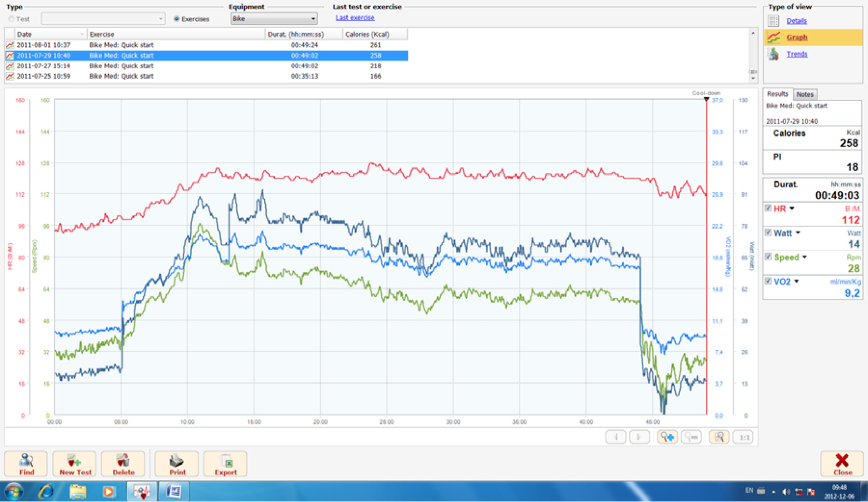Click the Cool-down marker on timeline
Image resolution: width=868 pixels, height=502 pixels.
tap(706, 99)
